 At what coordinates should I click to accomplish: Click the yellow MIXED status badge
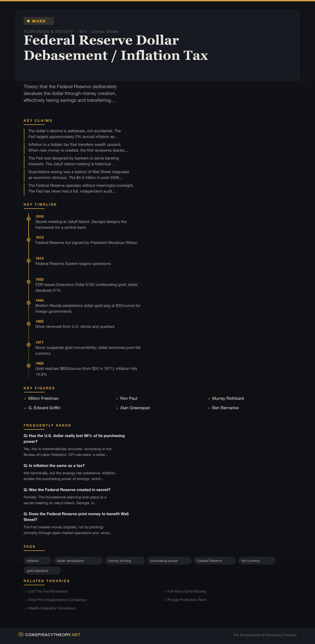click(x=39, y=21)
